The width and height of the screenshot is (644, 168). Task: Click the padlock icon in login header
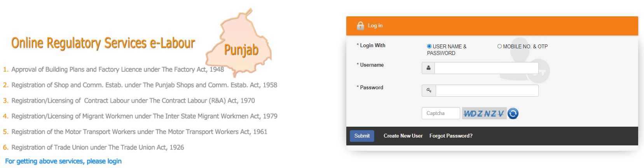click(x=360, y=26)
